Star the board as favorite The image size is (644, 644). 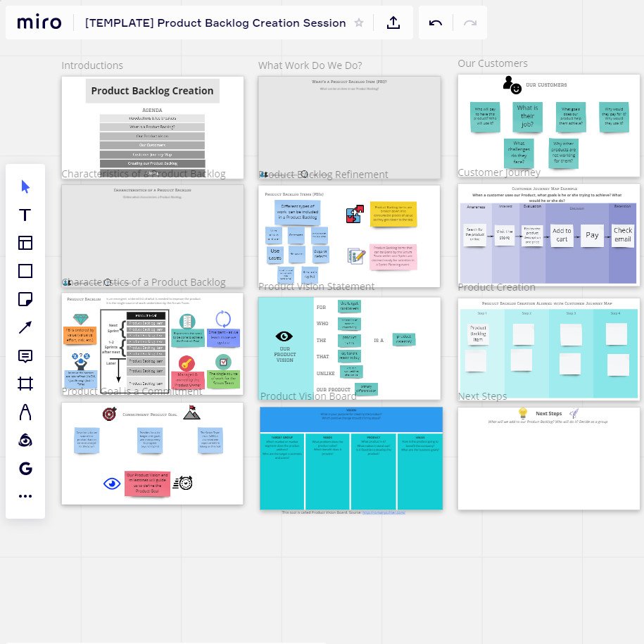click(359, 23)
